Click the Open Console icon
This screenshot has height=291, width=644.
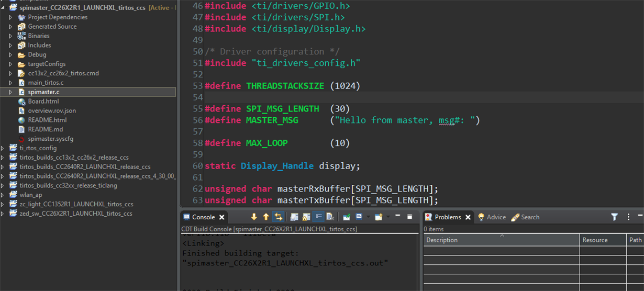point(379,217)
